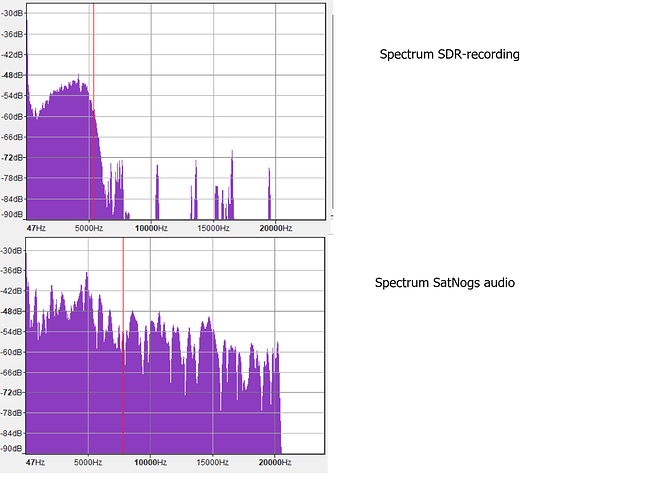Click the 47Hz label under the top spectrum
The height and width of the screenshot is (500, 651).
36,228
